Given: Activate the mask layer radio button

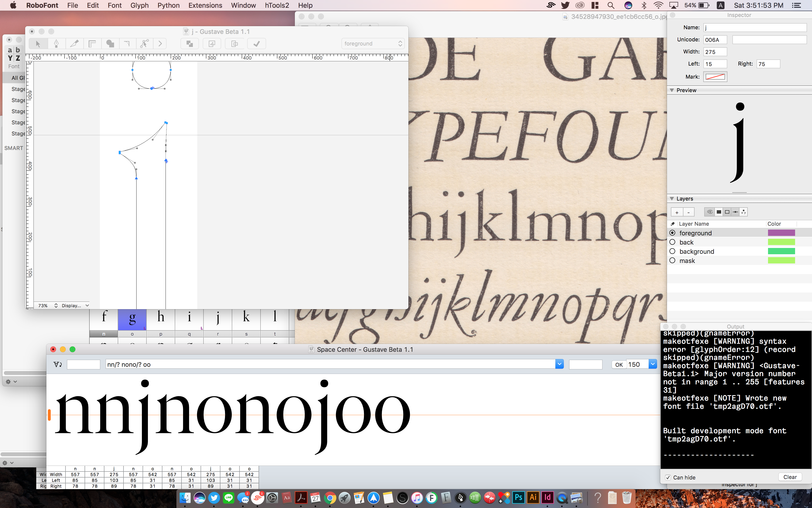Looking at the screenshot, I should [672, 260].
